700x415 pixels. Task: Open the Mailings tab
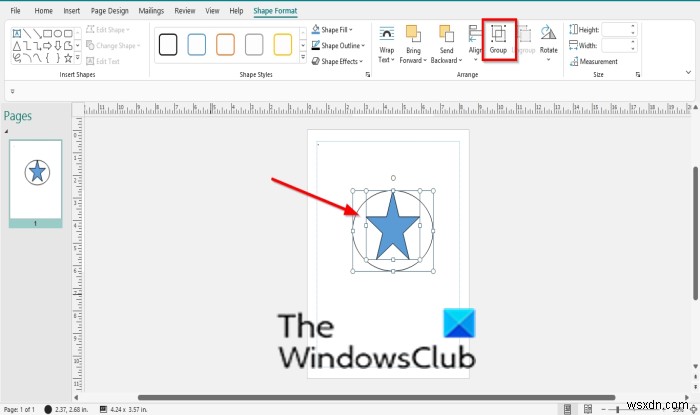[151, 11]
